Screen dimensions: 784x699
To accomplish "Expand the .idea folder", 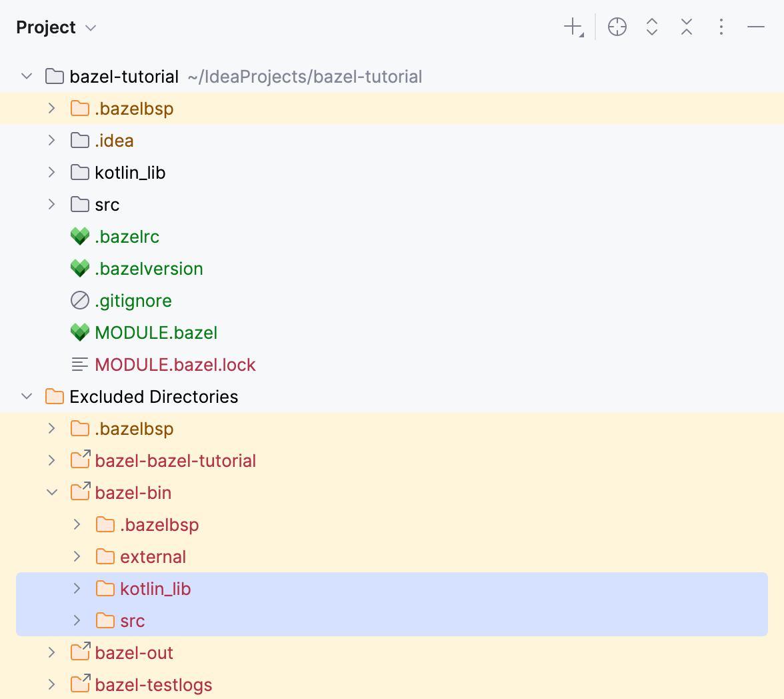I will click(x=51, y=140).
